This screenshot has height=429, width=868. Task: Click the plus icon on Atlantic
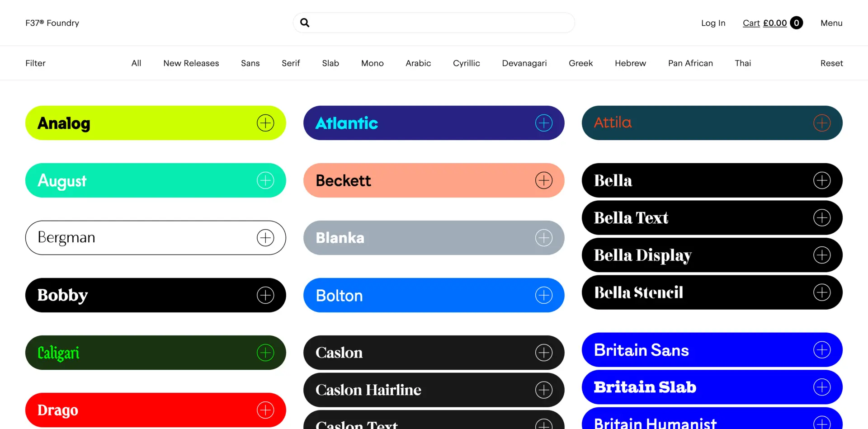[x=543, y=123]
